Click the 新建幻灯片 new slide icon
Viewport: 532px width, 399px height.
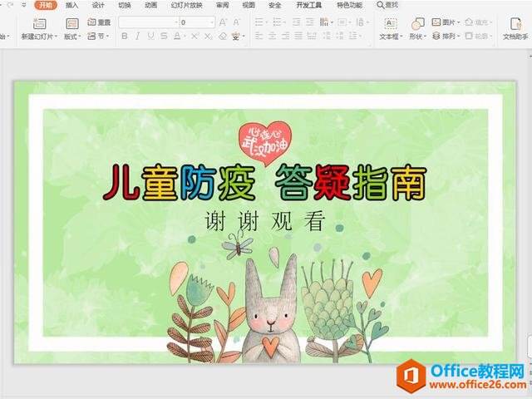coord(39,24)
